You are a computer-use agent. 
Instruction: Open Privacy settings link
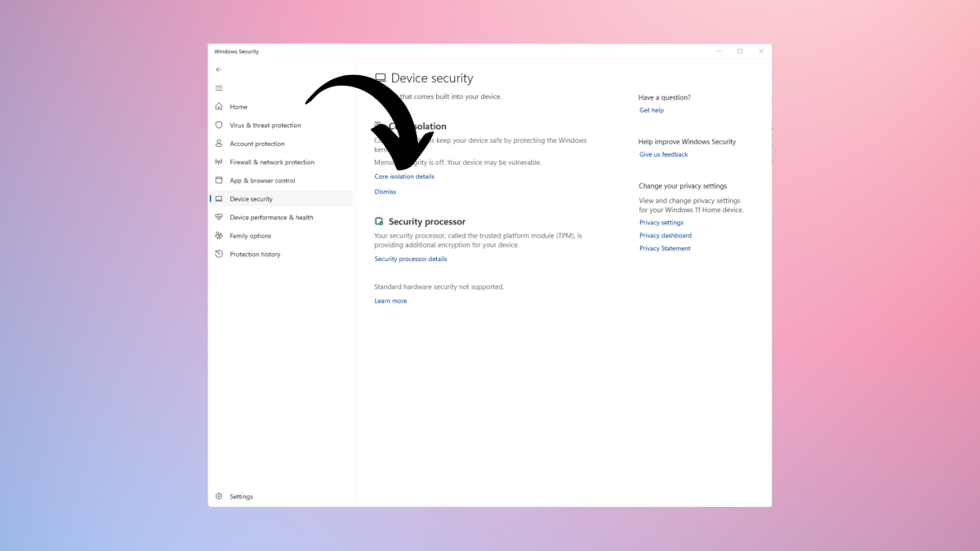[x=661, y=223]
